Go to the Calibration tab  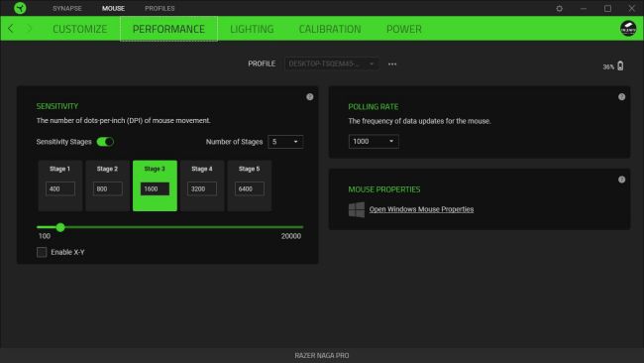click(330, 29)
